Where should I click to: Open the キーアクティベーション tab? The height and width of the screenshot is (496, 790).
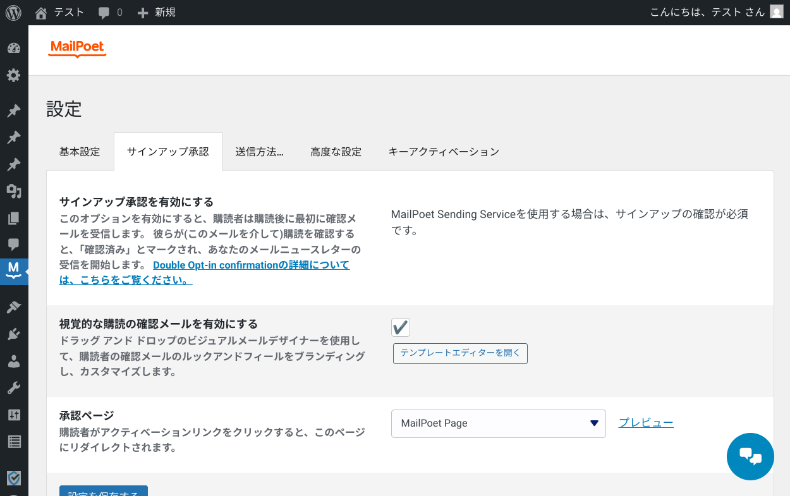(x=444, y=152)
